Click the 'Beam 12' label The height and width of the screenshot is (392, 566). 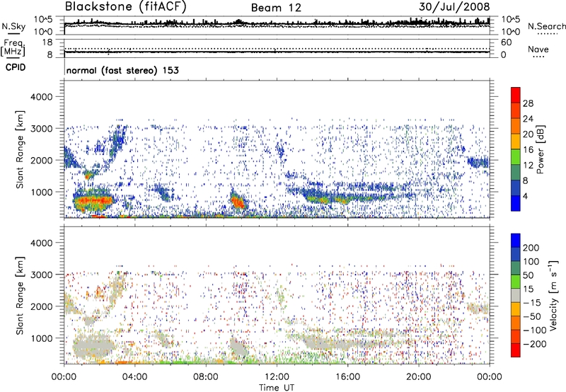pyautogui.click(x=276, y=8)
